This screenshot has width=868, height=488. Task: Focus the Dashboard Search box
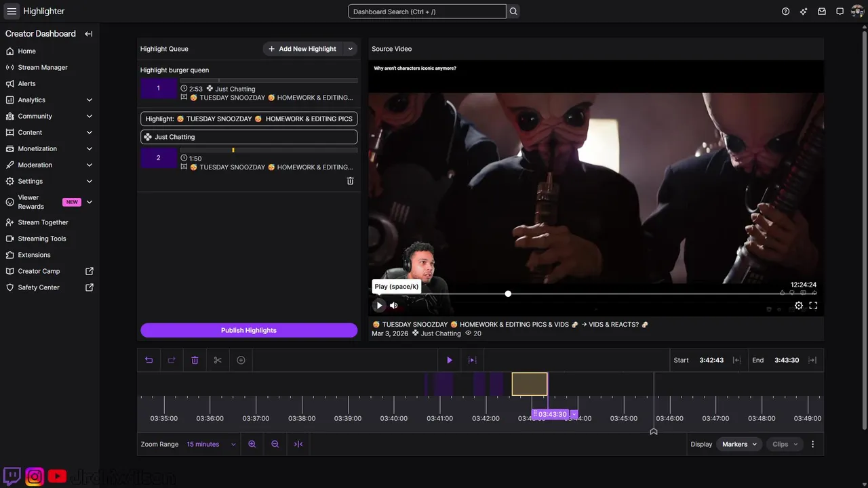coord(427,12)
